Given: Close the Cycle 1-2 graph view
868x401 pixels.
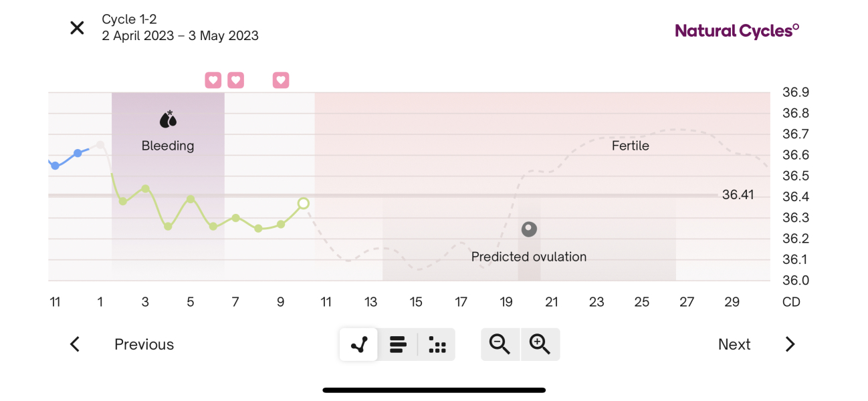Looking at the screenshot, I should point(77,27).
